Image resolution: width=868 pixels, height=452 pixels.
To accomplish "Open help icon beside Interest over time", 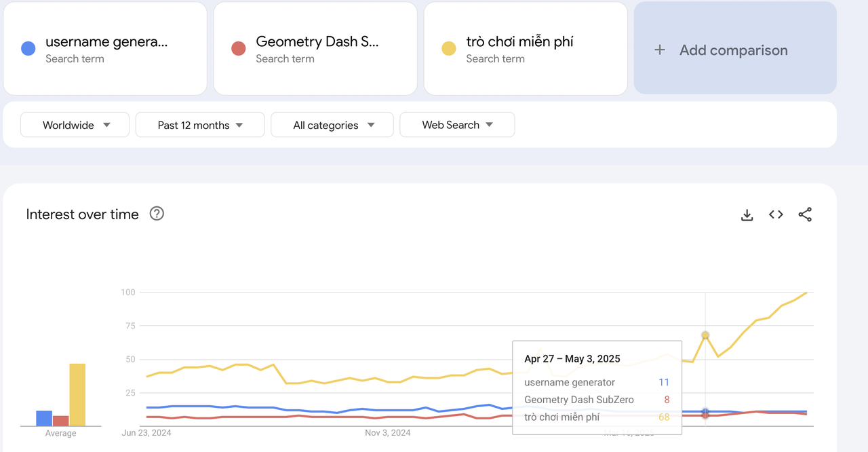I will tap(157, 214).
